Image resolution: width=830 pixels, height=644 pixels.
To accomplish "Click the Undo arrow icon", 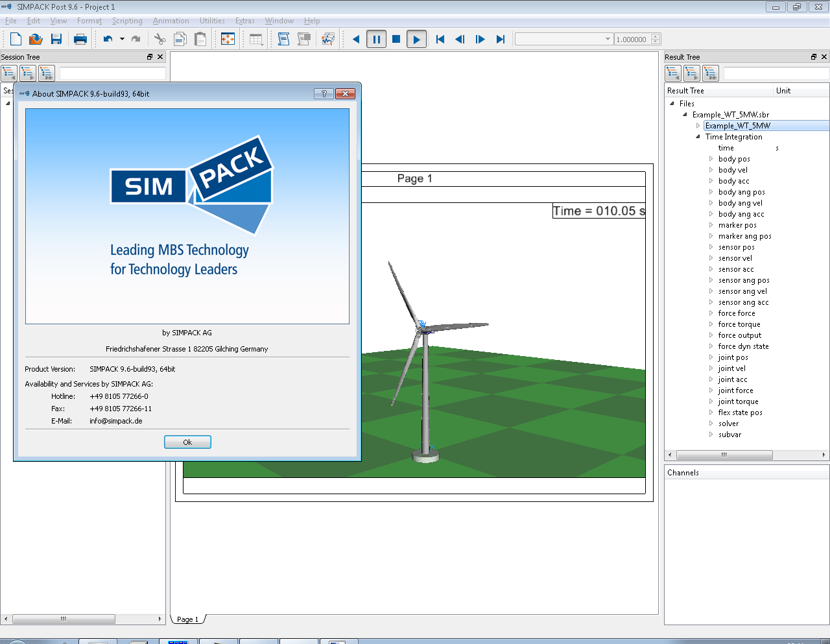I will point(108,40).
